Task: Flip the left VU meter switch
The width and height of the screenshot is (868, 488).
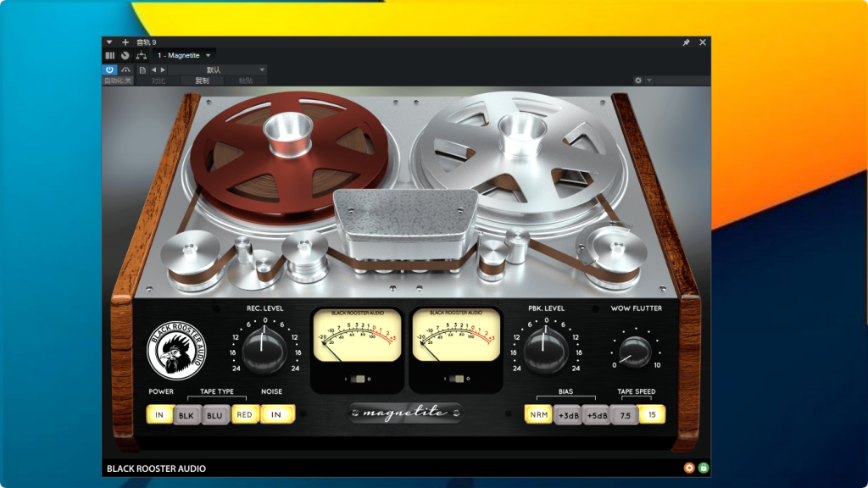Action: pos(358,379)
